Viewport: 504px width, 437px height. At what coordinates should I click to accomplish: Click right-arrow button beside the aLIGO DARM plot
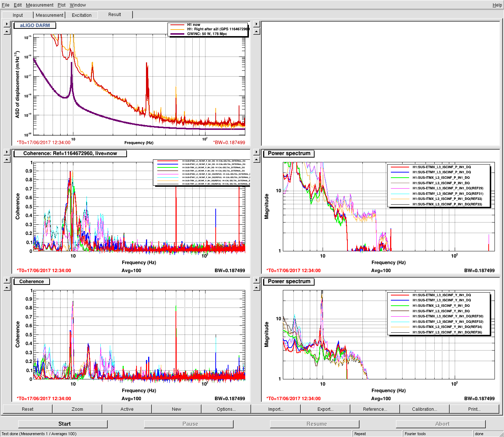click(7, 24)
